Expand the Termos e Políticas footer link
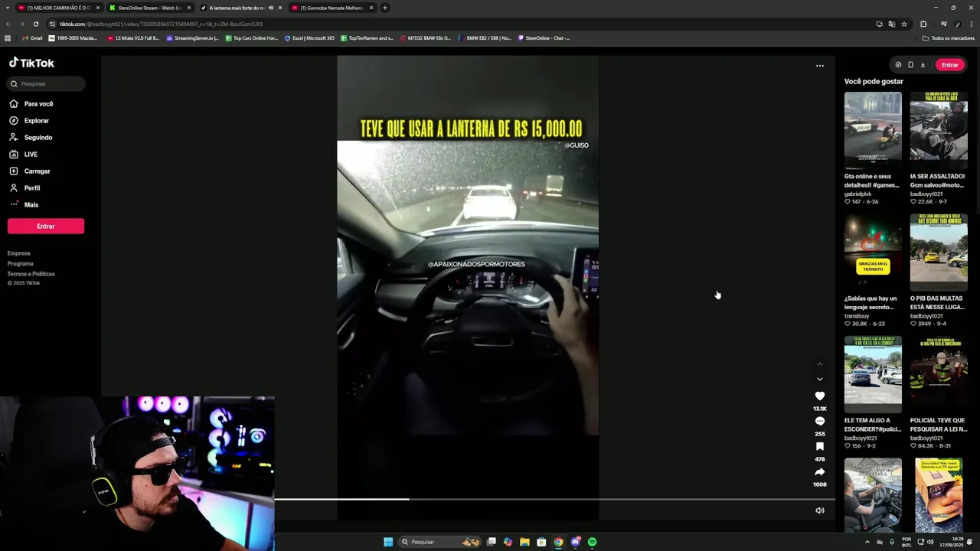 click(x=31, y=274)
